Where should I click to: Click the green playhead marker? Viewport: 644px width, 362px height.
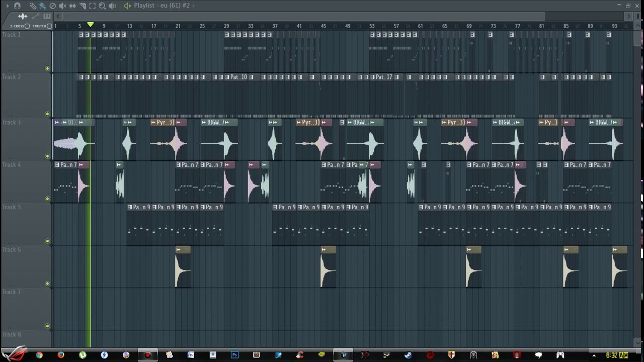[91, 25]
